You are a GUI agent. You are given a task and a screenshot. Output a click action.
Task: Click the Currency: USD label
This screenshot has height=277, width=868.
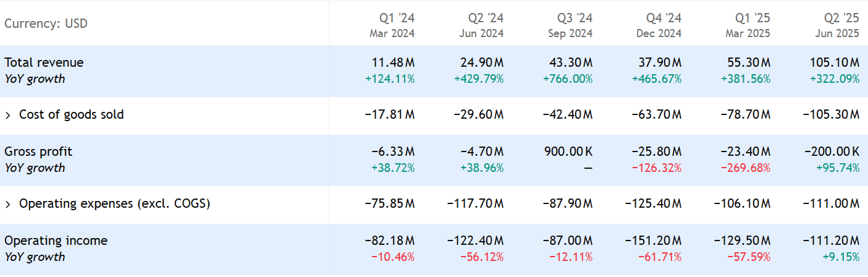[x=46, y=24]
